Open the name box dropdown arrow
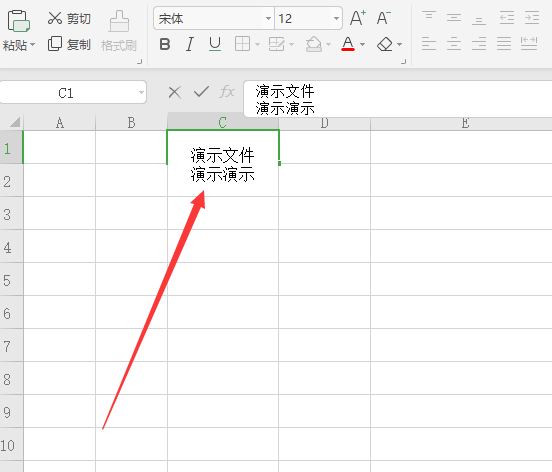 click(x=141, y=93)
